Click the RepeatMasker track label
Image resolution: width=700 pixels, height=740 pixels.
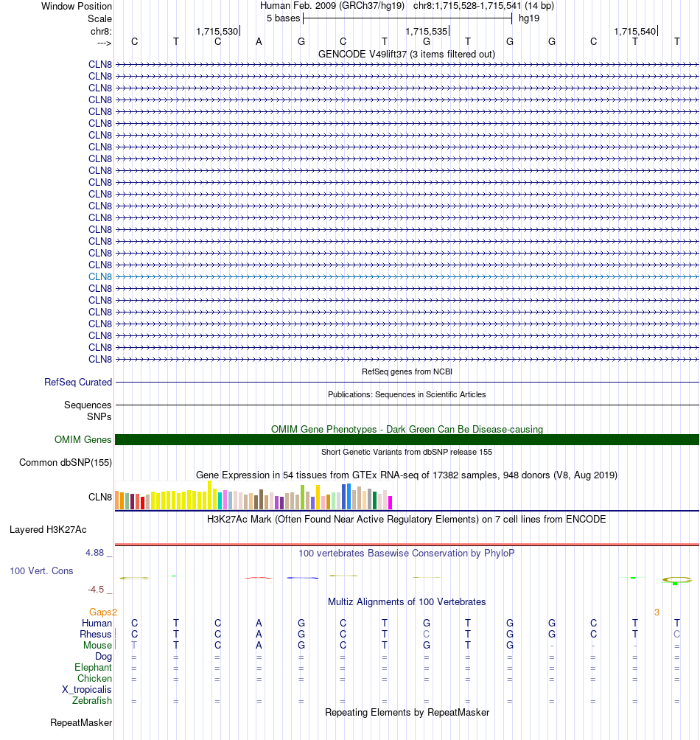(x=81, y=722)
